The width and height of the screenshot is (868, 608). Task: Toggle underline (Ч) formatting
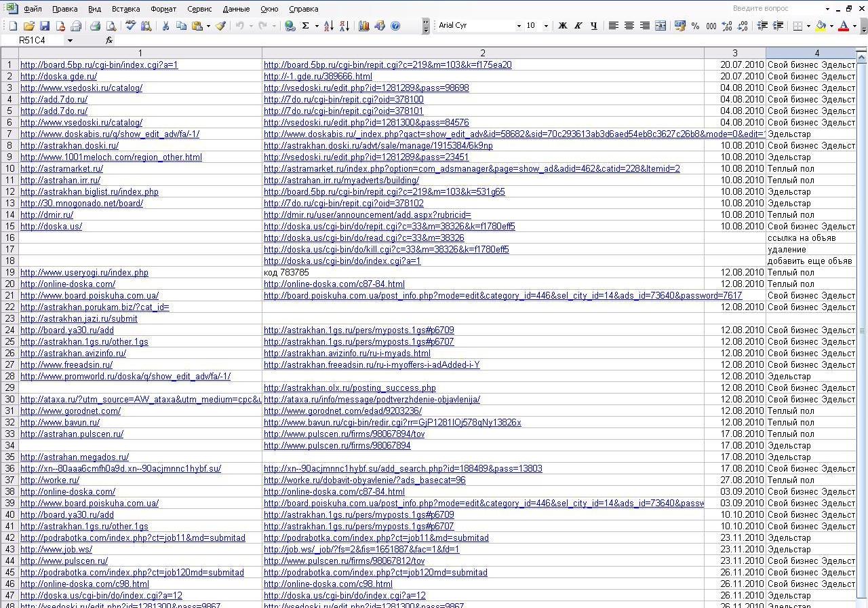click(593, 26)
